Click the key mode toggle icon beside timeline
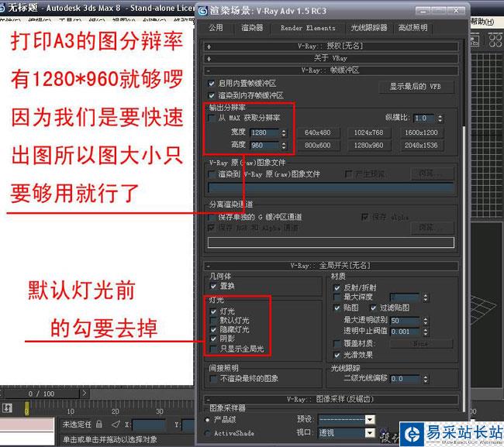Image resolution: width=504 pixels, height=447 pixels. (x=7, y=408)
